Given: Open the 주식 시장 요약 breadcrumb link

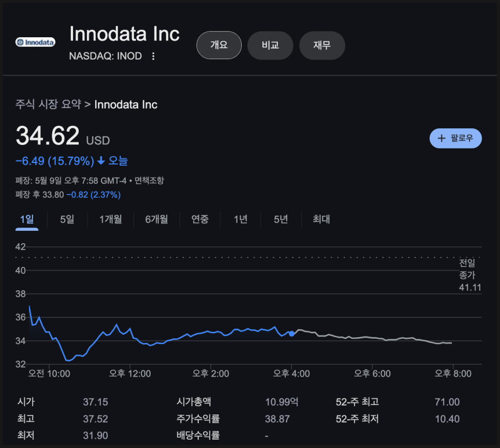Looking at the screenshot, I should (48, 104).
